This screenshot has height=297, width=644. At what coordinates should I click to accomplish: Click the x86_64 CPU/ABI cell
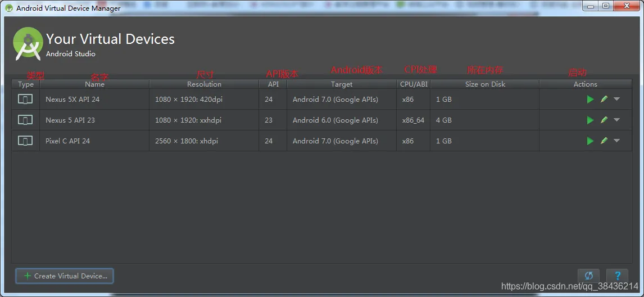[413, 120]
